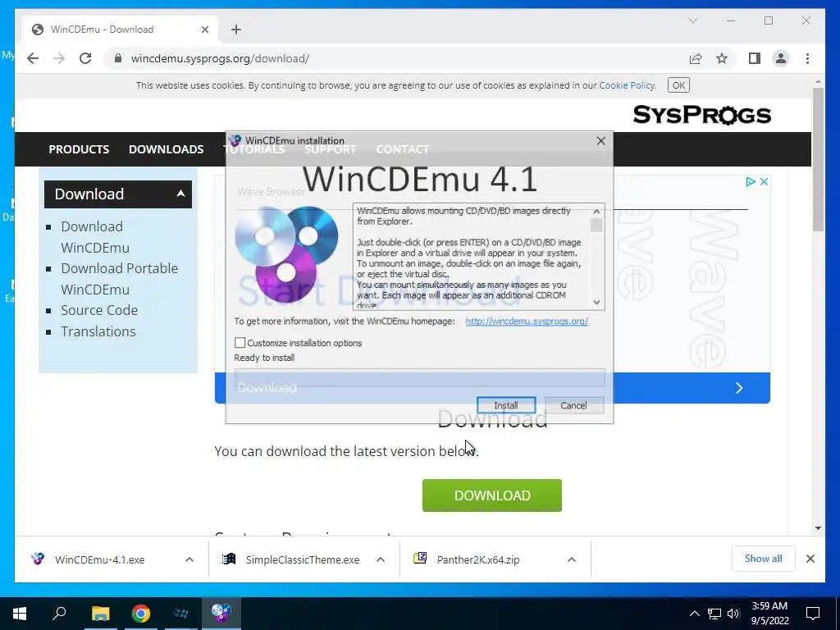Image resolution: width=840 pixels, height=630 pixels.
Task: Open File Explorer from the taskbar
Action: [x=100, y=614]
